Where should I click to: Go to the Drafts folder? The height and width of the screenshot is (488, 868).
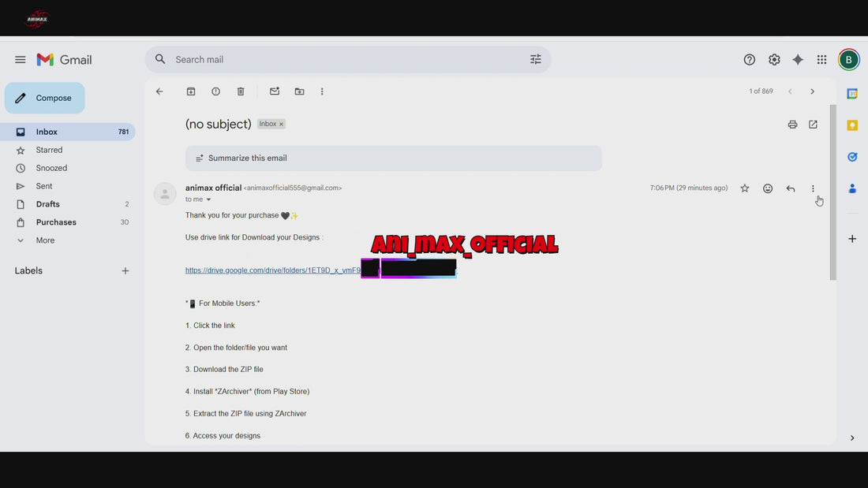pos(47,204)
